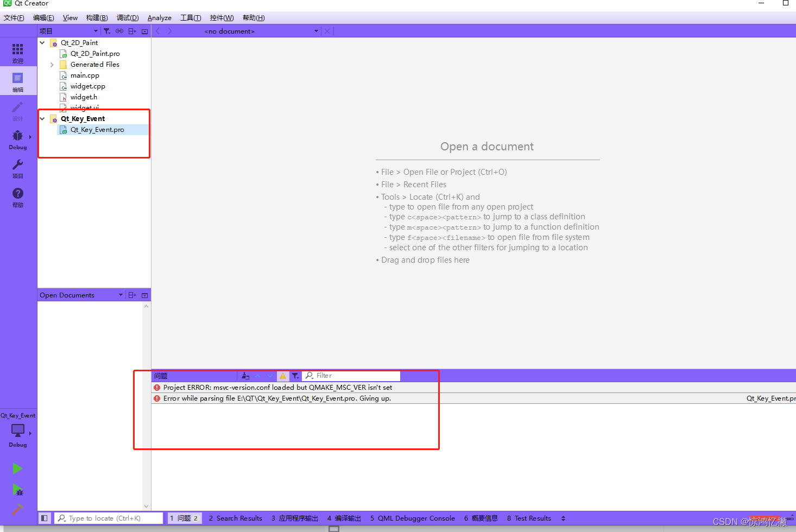Select Qt_2D_Paint.pro in project tree
This screenshot has width=796, height=532.
tap(95, 54)
